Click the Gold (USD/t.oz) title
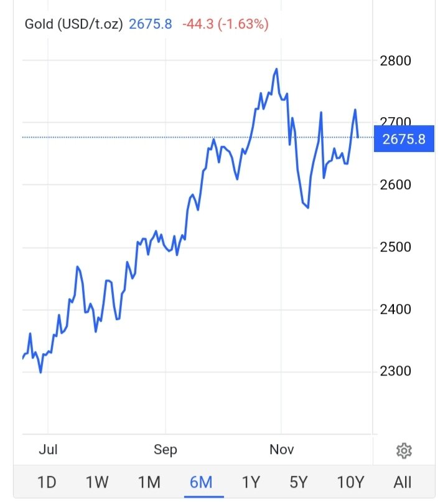Screen dimensions: 448x502 (73, 25)
